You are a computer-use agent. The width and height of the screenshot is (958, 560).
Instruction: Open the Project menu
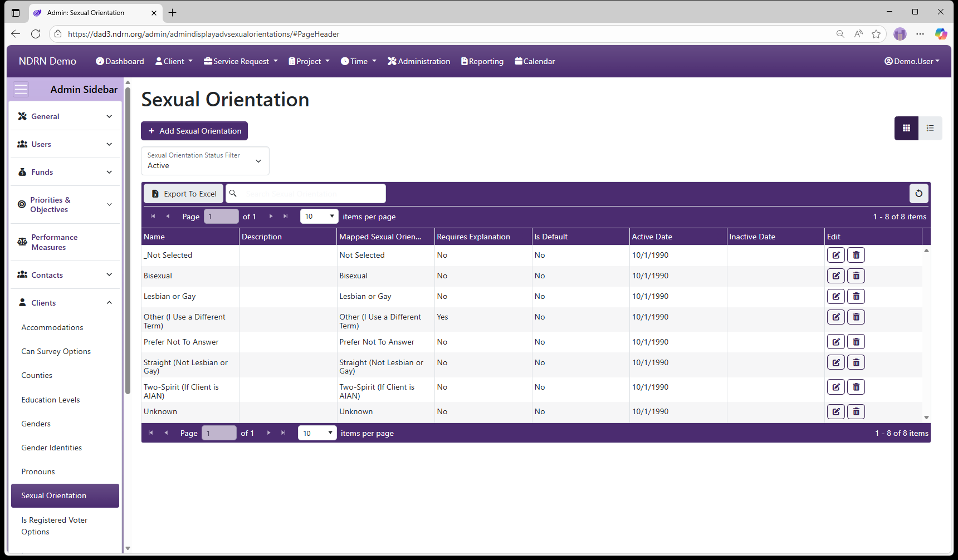(x=309, y=61)
